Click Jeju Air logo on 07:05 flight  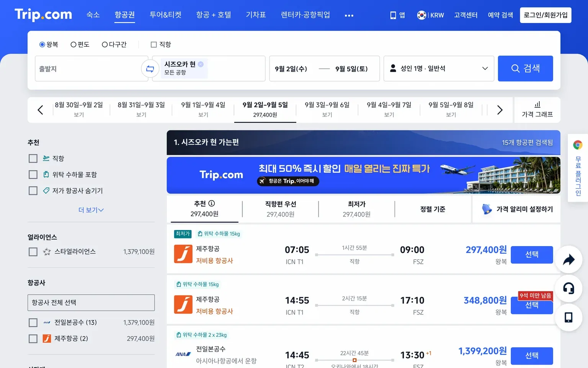(x=183, y=254)
